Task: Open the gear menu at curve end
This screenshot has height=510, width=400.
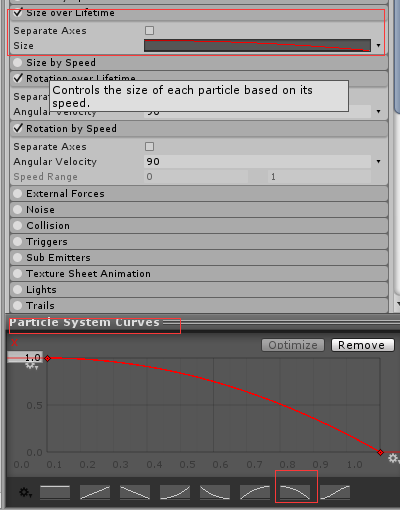Action: [394, 459]
